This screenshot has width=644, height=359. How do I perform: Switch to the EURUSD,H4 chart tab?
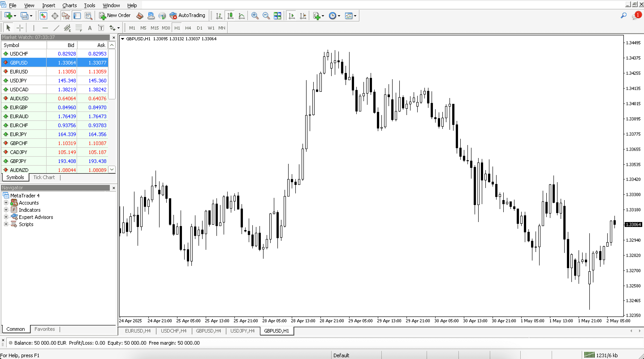[138, 331]
